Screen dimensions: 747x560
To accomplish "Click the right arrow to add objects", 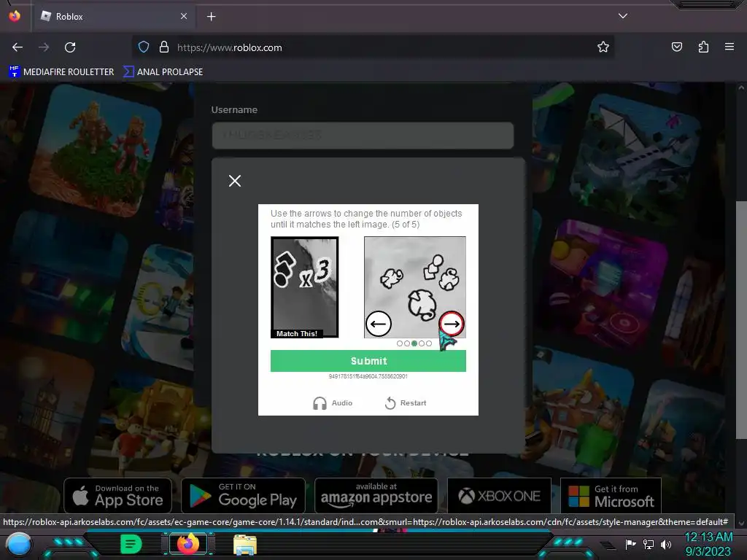I will (451, 324).
